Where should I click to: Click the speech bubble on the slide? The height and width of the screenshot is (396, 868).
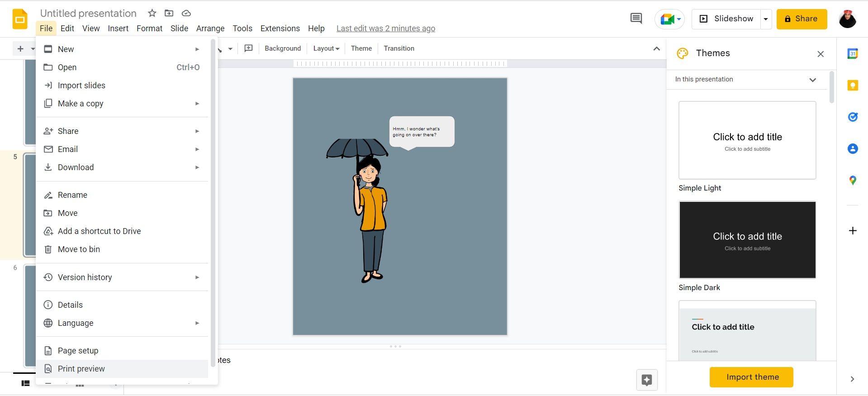coord(422,132)
